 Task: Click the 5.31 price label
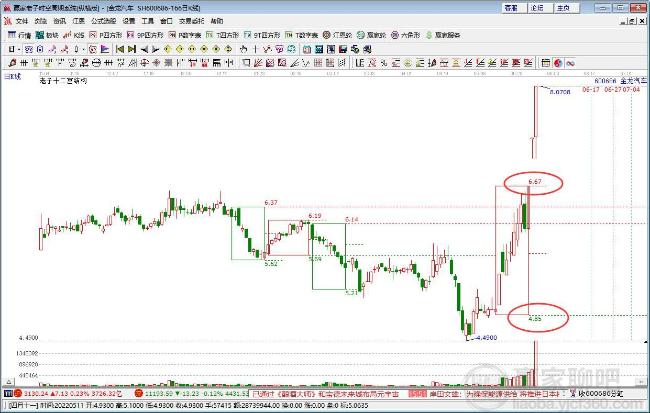351,292
